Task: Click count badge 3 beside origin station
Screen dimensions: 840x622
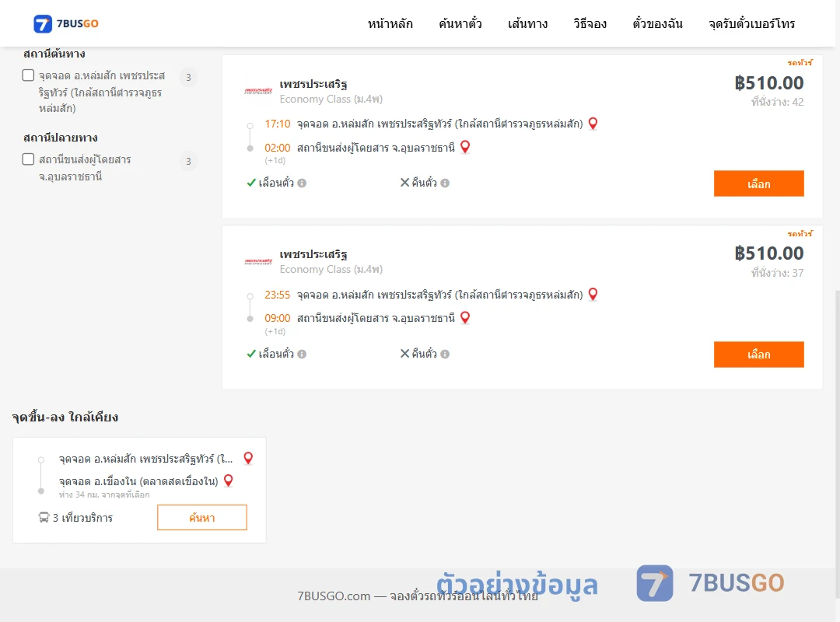Action: pos(188,77)
